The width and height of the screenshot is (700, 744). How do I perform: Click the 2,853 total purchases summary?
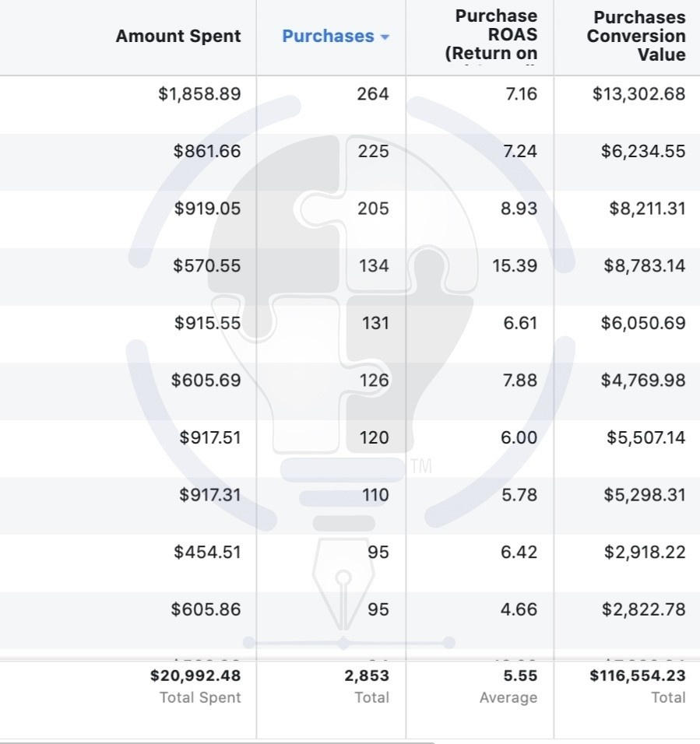click(367, 676)
